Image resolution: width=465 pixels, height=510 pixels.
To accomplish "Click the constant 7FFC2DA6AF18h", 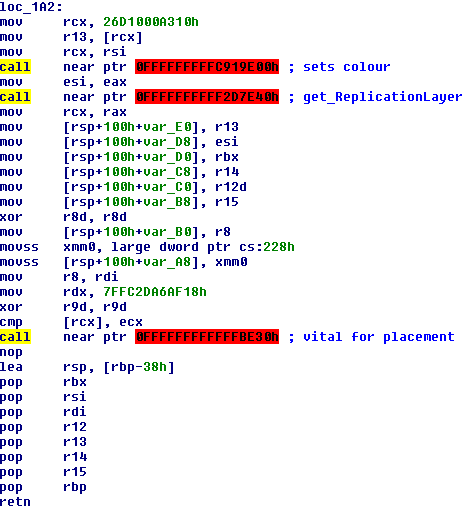I will pos(155,292).
